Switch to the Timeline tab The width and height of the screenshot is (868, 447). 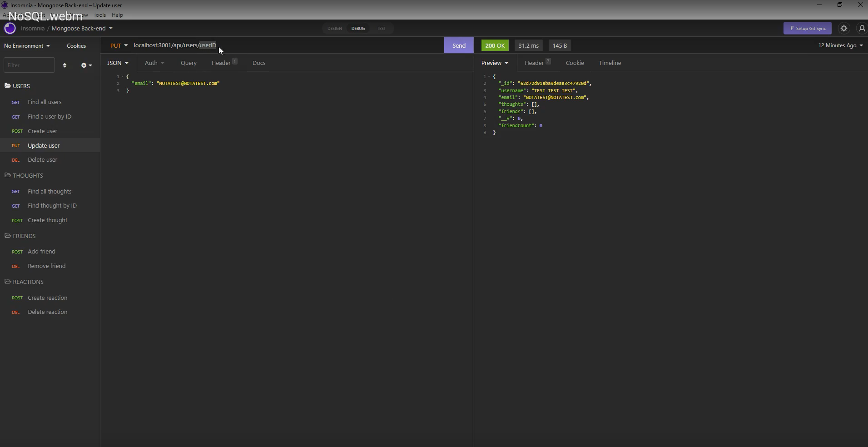pos(610,63)
